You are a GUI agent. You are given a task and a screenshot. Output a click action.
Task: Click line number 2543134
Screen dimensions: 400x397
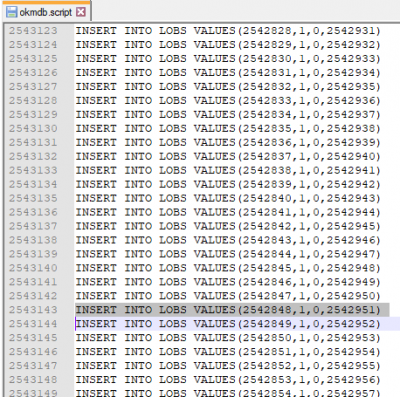pyautogui.click(x=33, y=184)
